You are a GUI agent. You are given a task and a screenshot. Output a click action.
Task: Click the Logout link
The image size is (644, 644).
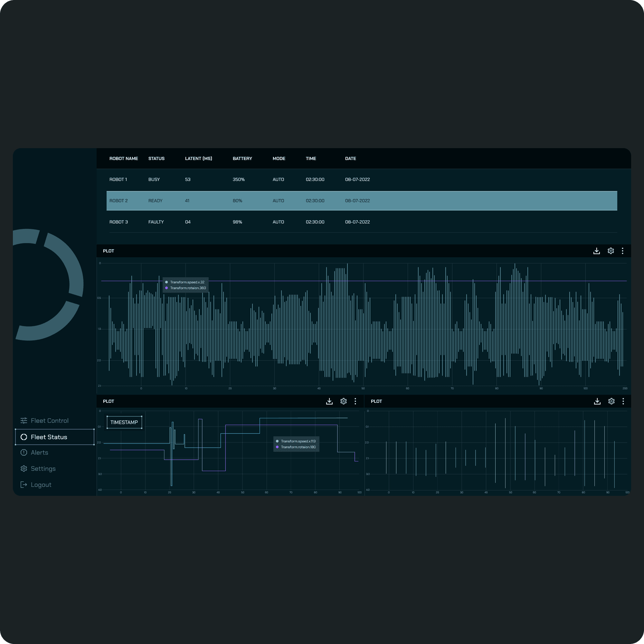(41, 485)
